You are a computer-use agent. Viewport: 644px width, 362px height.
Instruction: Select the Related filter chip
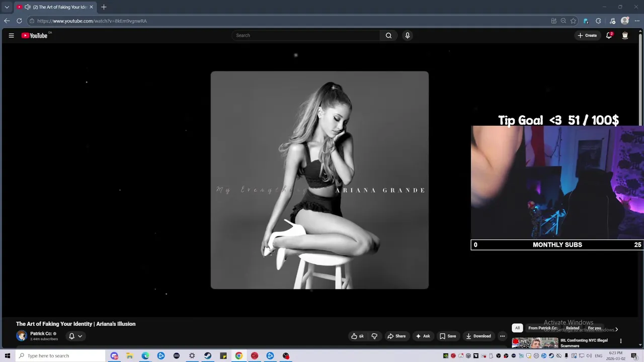(573, 328)
